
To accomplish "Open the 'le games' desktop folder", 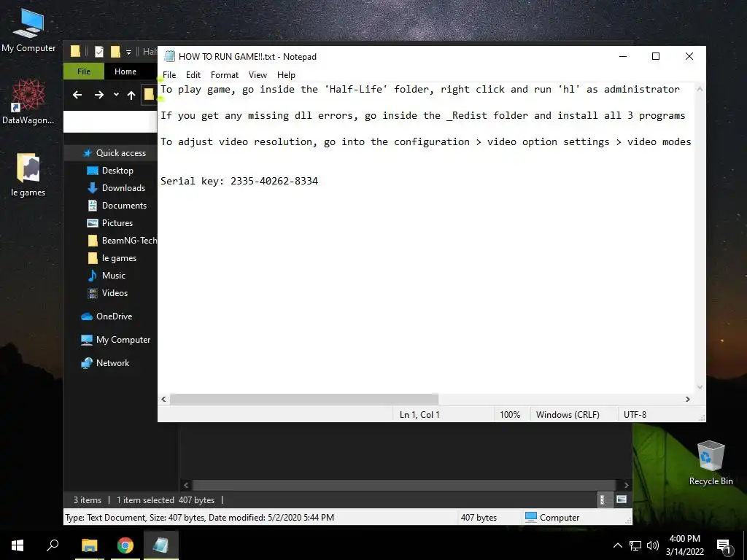I will (28, 174).
